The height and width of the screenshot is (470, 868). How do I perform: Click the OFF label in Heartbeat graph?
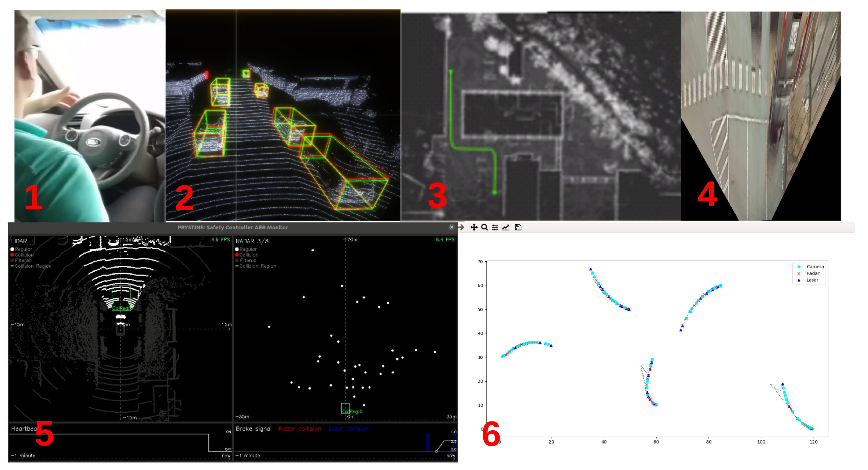click(x=228, y=449)
